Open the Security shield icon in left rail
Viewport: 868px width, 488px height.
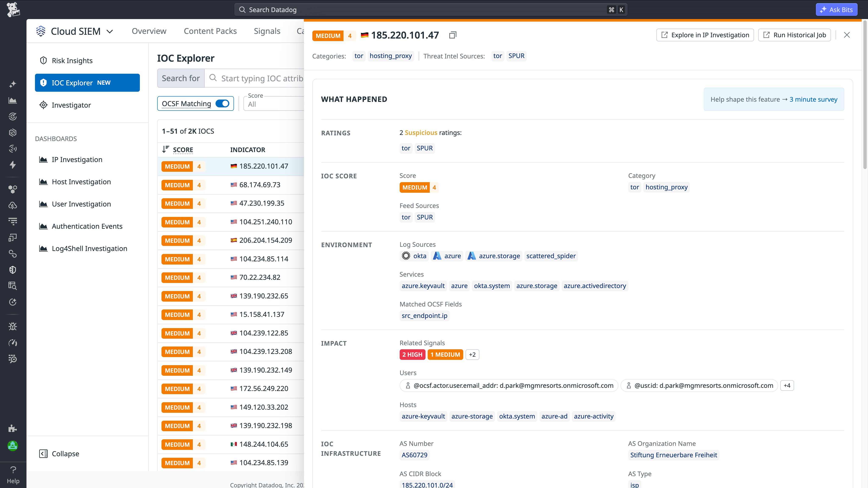(13, 270)
